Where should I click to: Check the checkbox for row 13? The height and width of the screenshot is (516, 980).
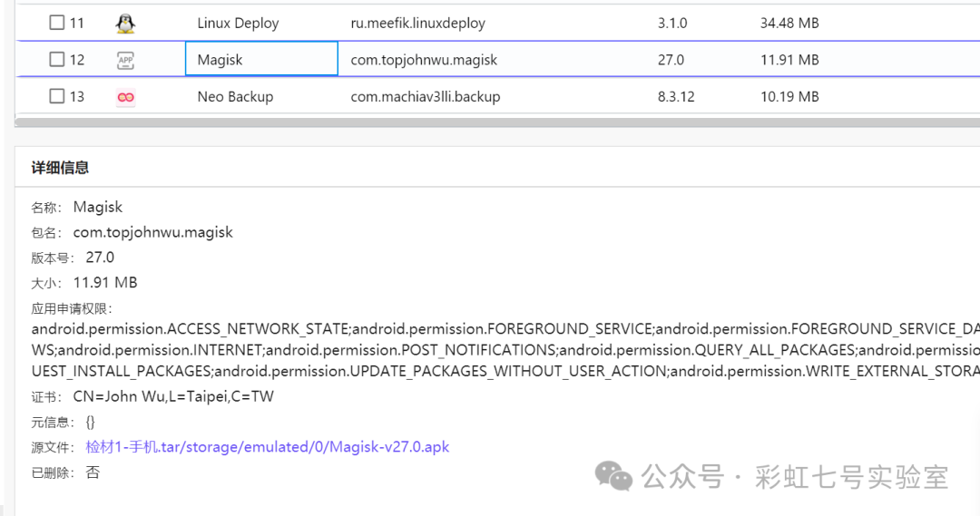click(x=57, y=96)
